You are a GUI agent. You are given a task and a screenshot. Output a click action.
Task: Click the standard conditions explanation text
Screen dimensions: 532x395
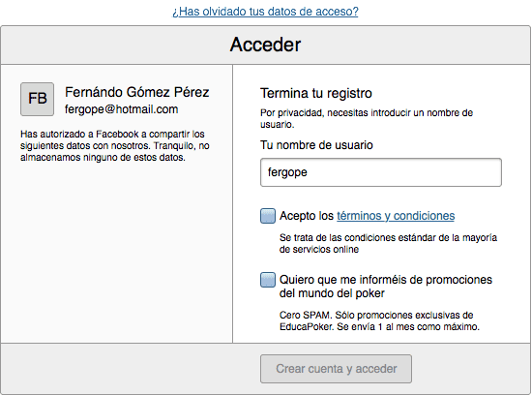point(388,244)
